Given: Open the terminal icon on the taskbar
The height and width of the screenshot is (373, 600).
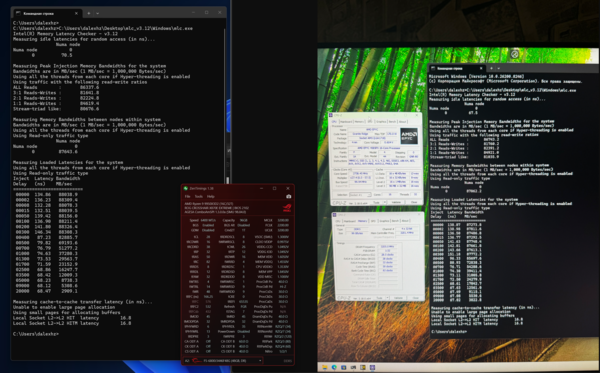Looking at the screenshot, I should point(353,368).
